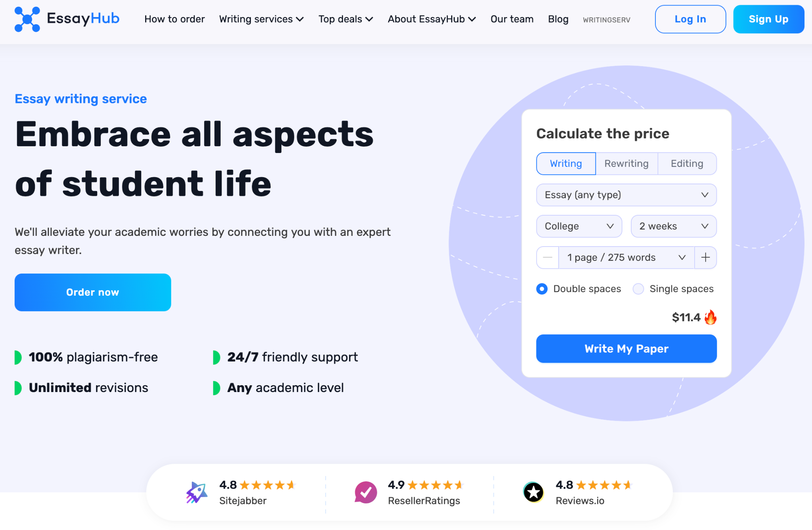Viewport: 812px width, 530px height.
Task: Click the fire icon beside the price
Action: pyautogui.click(x=710, y=318)
